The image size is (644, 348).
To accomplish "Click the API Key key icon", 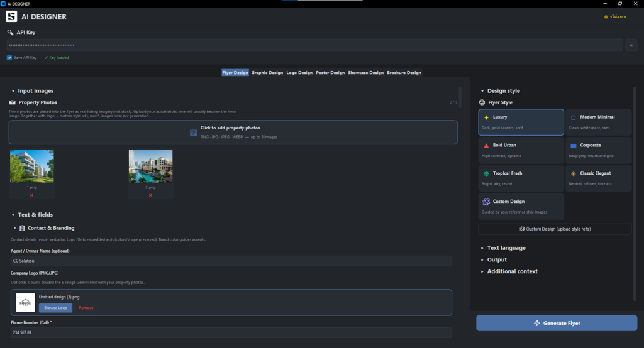I will point(10,32).
